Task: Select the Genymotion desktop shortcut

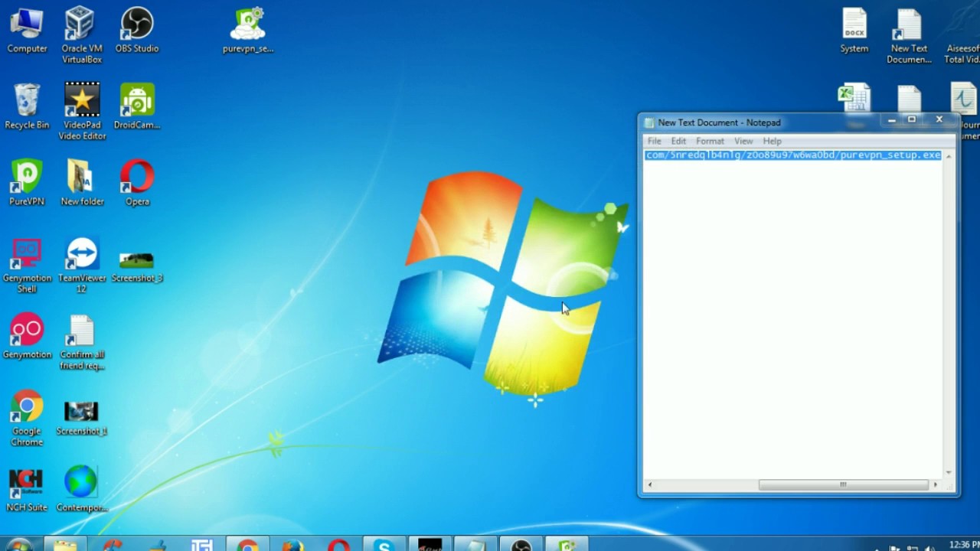Action: tap(27, 336)
